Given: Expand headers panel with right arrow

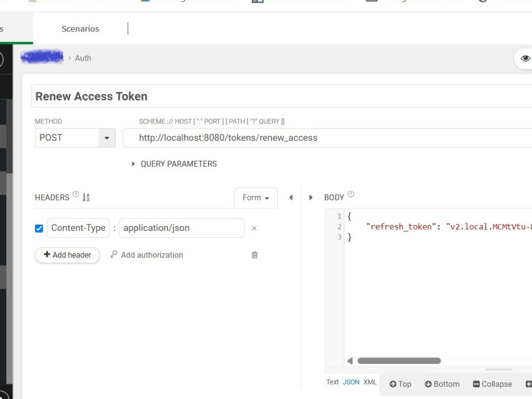Looking at the screenshot, I should [x=311, y=197].
